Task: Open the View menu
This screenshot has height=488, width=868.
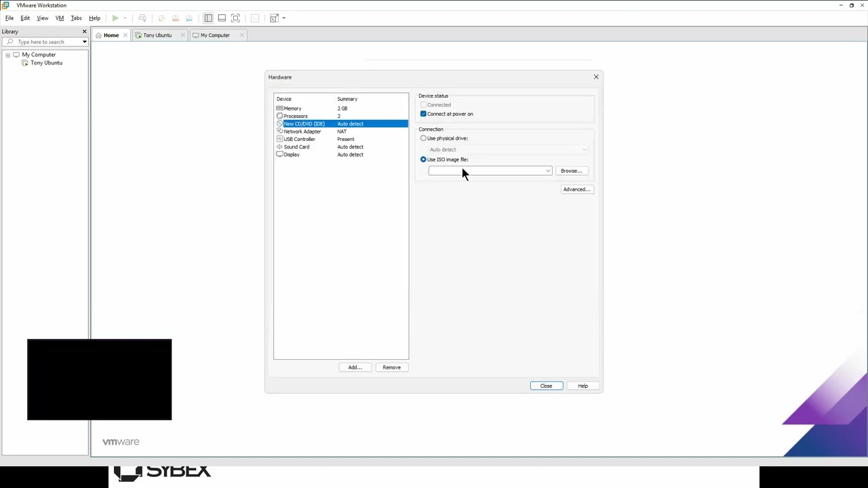Action: 42,18
